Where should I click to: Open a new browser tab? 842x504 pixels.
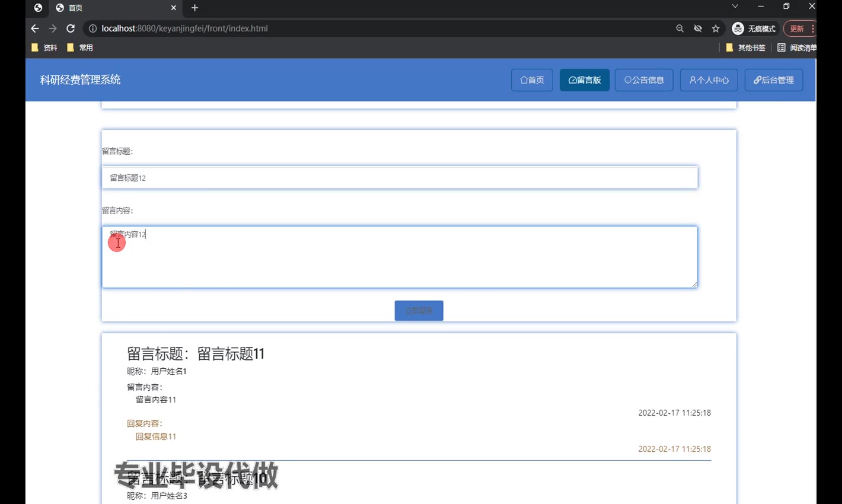194,8
